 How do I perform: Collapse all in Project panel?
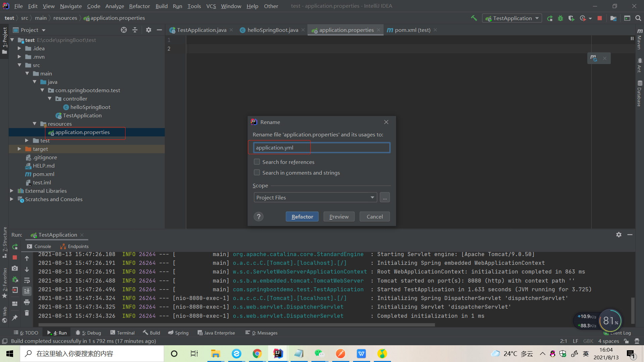[x=135, y=30]
